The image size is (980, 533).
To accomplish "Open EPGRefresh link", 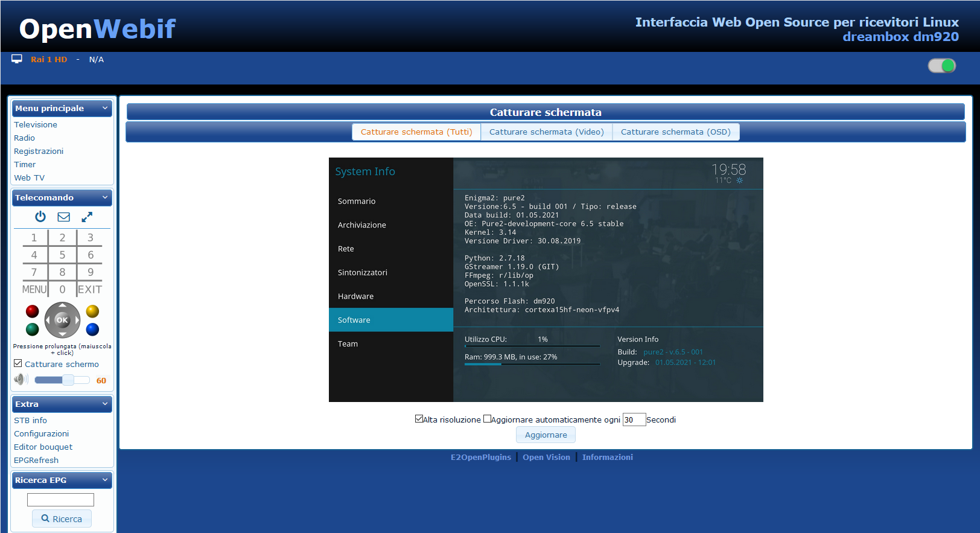I will pos(36,460).
